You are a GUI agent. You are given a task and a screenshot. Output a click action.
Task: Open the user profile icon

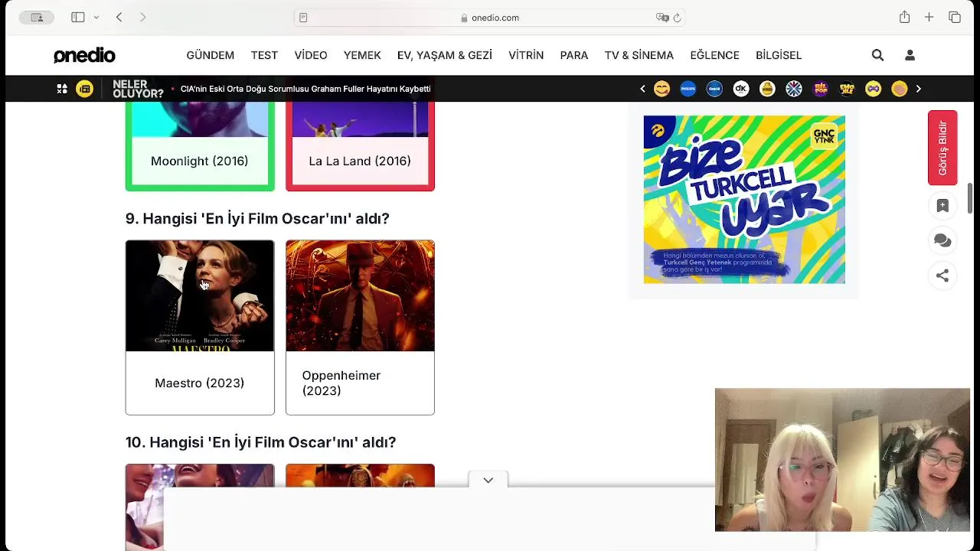(x=910, y=55)
